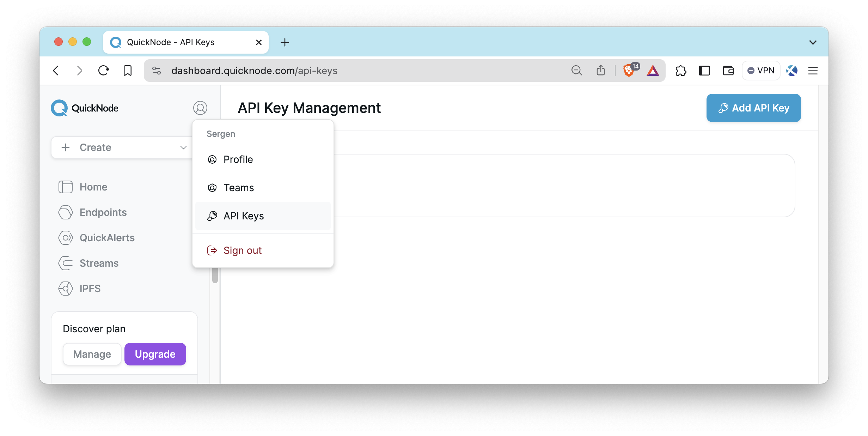
Task: Click the zoom out magnifier icon
Action: click(x=577, y=71)
